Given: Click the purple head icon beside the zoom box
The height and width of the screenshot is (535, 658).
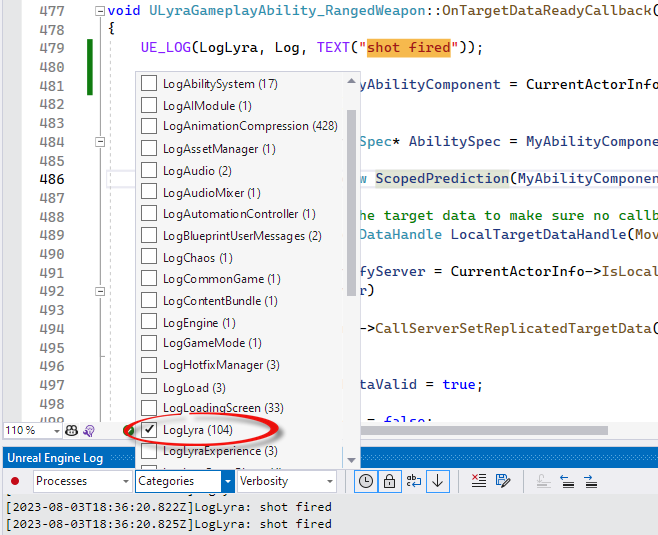Looking at the screenshot, I should [x=89, y=431].
